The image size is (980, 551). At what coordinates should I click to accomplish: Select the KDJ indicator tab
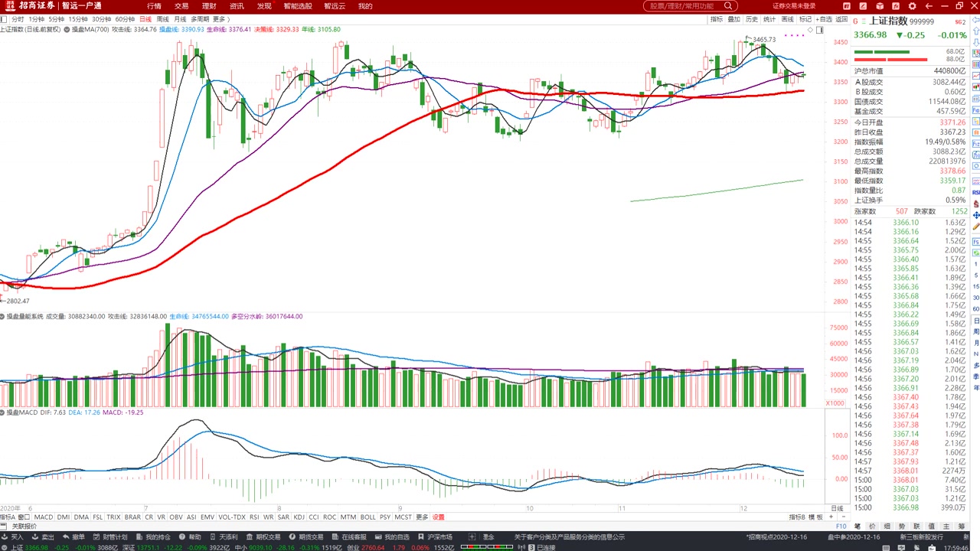tap(299, 517)
